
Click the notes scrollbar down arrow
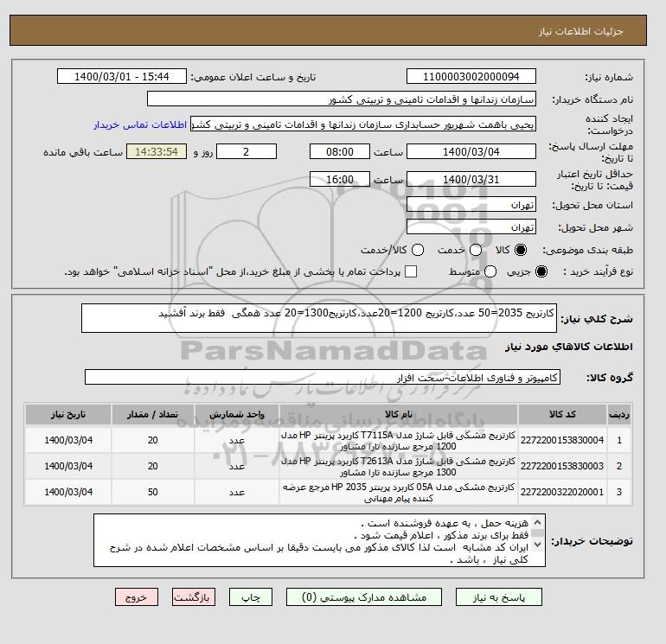(x=537, y=545)
